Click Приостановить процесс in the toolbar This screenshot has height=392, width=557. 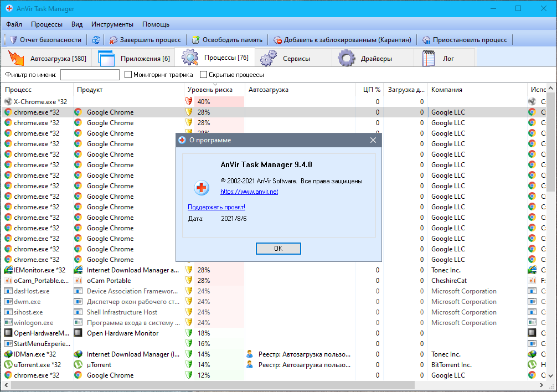click(x=464, y=40)
